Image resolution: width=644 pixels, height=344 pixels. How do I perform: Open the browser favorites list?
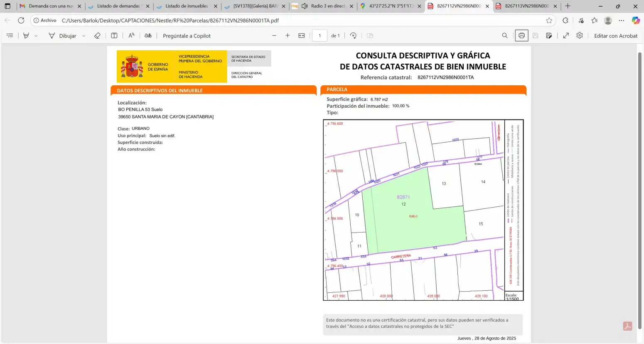595,20
